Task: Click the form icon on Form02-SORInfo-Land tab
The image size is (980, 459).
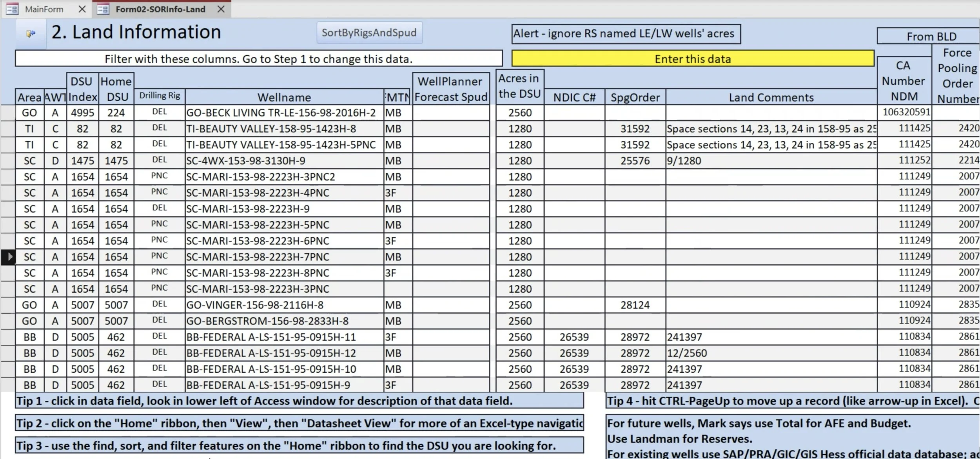Action: click(x=103, y=9)
